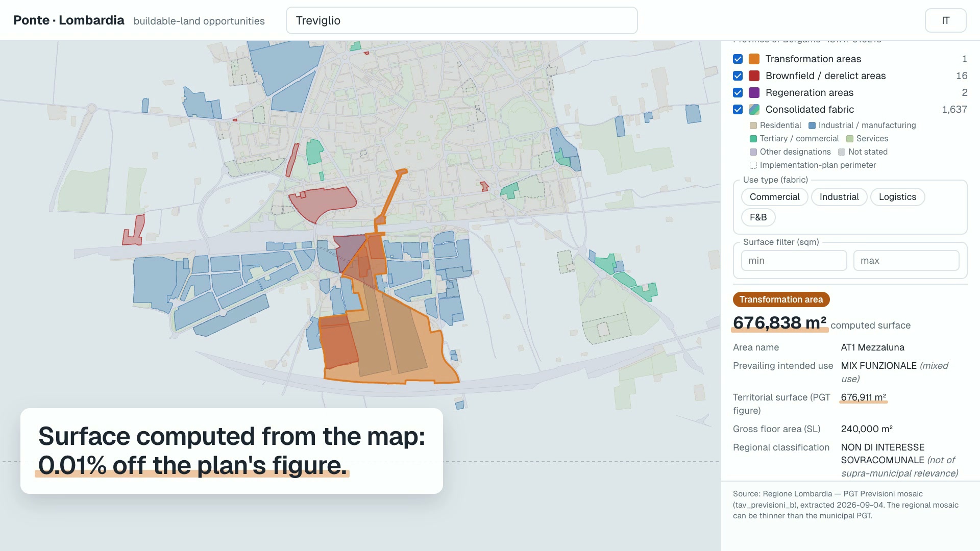Select the F&B use type chip
The height and width of the screenshot is (551, 980).
(x=758, y=217)
